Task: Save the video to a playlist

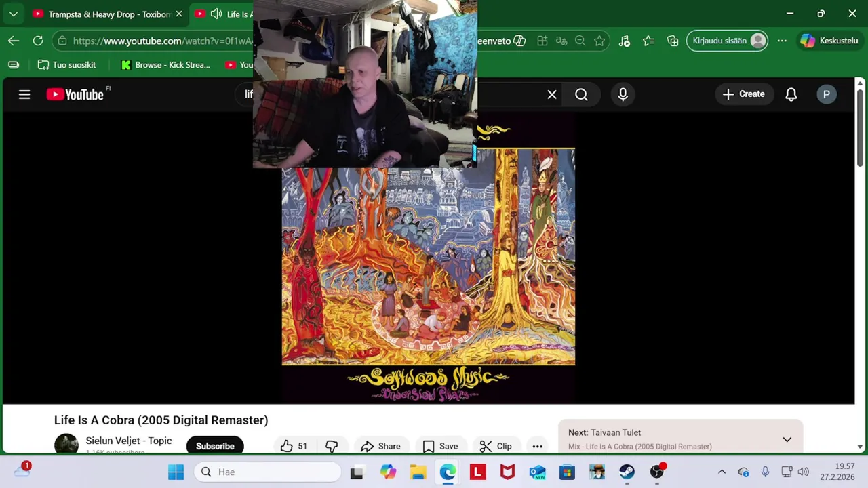Action: 440,446
